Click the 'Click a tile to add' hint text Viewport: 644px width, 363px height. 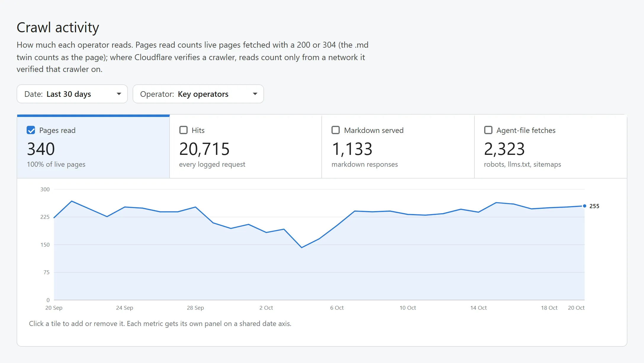click(x=160, y=324)
